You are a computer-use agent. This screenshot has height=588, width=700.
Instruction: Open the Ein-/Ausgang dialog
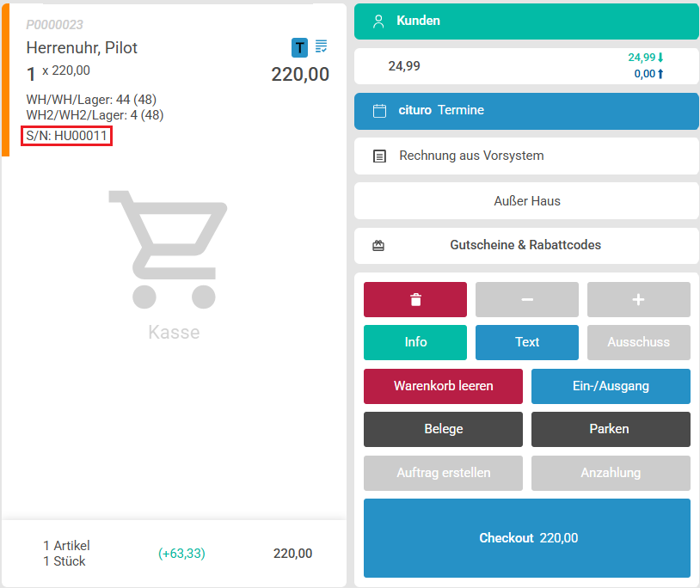(x=611, y=386)
